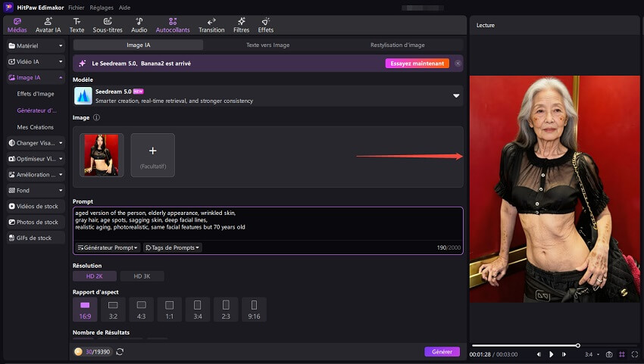Open the Tags de Prompts dropdown
This screenshot has height=364, width=644.
[173, 247]
